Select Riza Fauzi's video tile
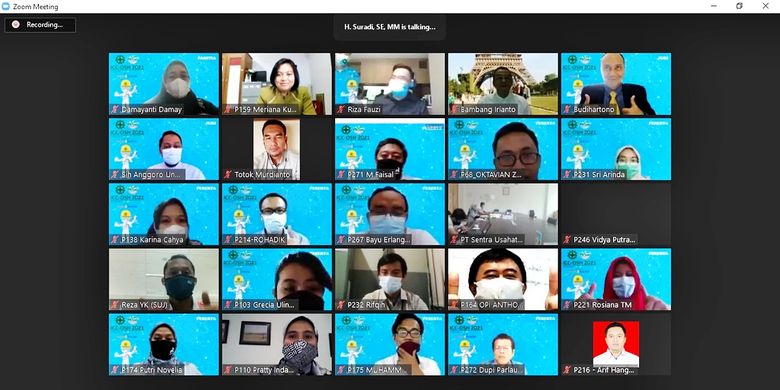 (390, 84)
